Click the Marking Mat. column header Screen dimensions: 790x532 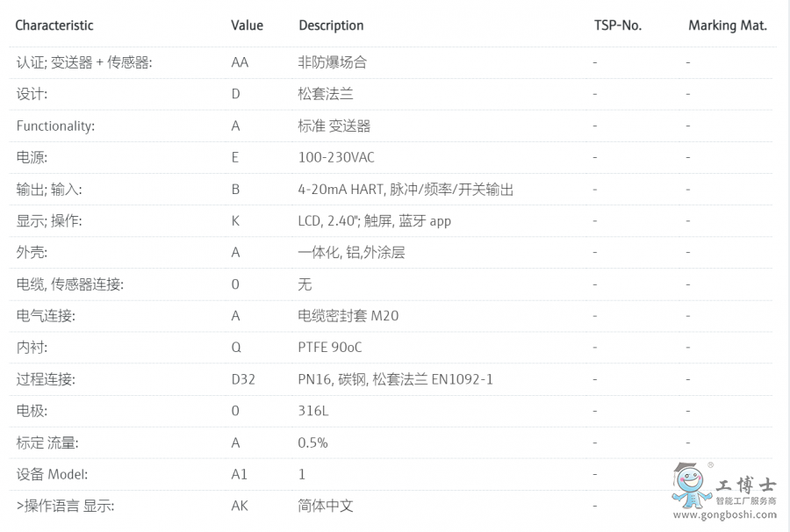click(728, 25)
